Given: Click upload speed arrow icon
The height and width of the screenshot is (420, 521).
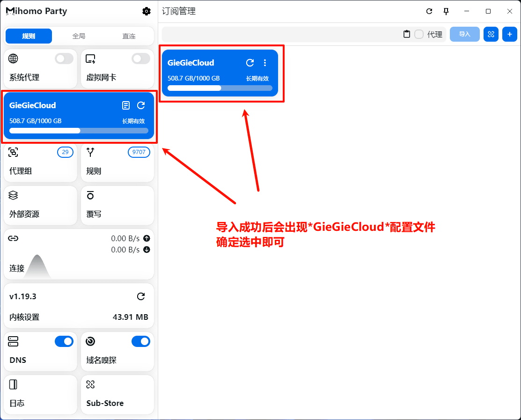Looking at the screenshot, I should coord(147,238).
